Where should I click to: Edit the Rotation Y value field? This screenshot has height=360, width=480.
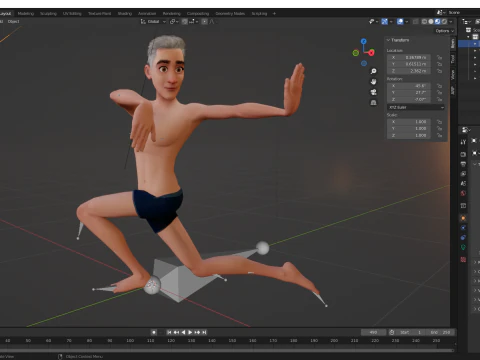[409, 93]
